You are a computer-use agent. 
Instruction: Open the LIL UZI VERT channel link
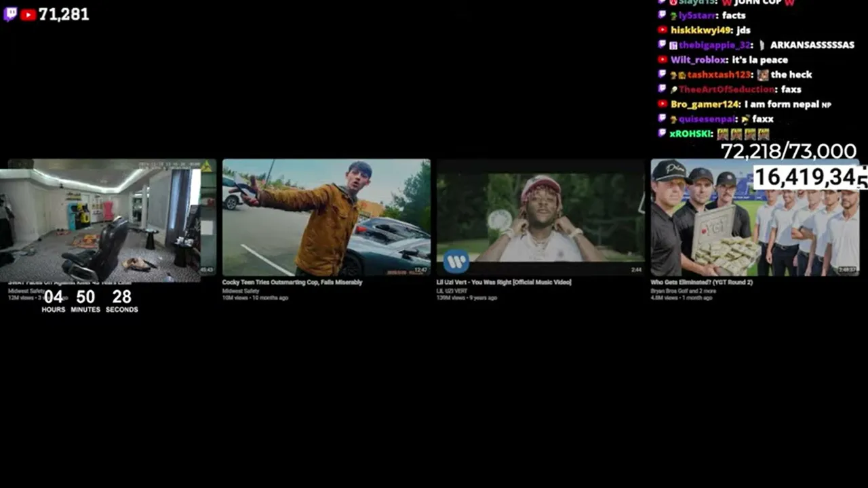click(x=452, y=291)
